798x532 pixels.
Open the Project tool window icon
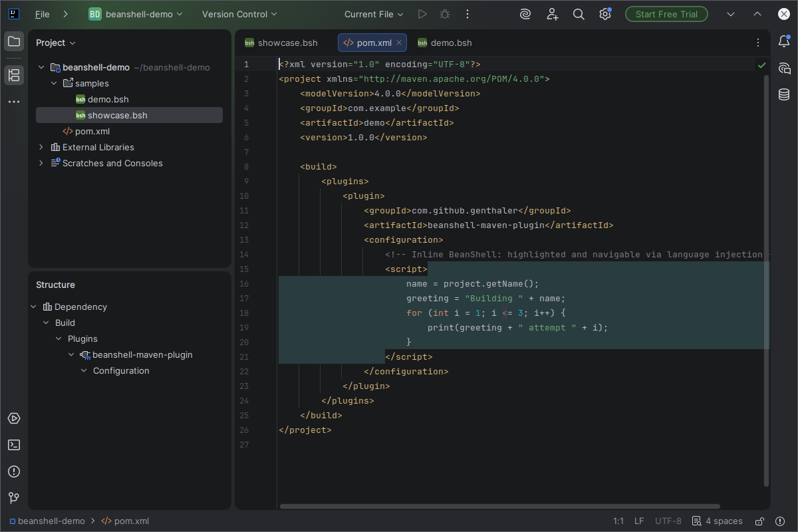[14, 42]
